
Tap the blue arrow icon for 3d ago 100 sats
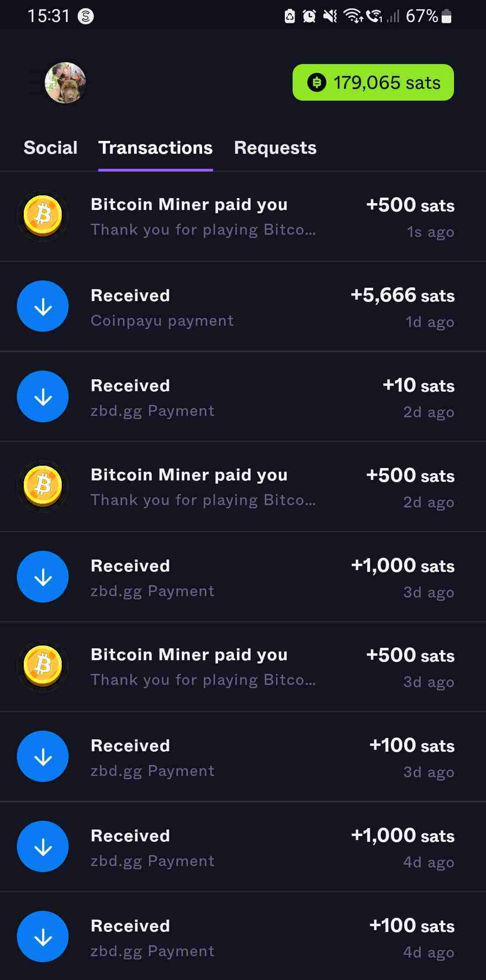pyautogui.click(x=43, y=756)
